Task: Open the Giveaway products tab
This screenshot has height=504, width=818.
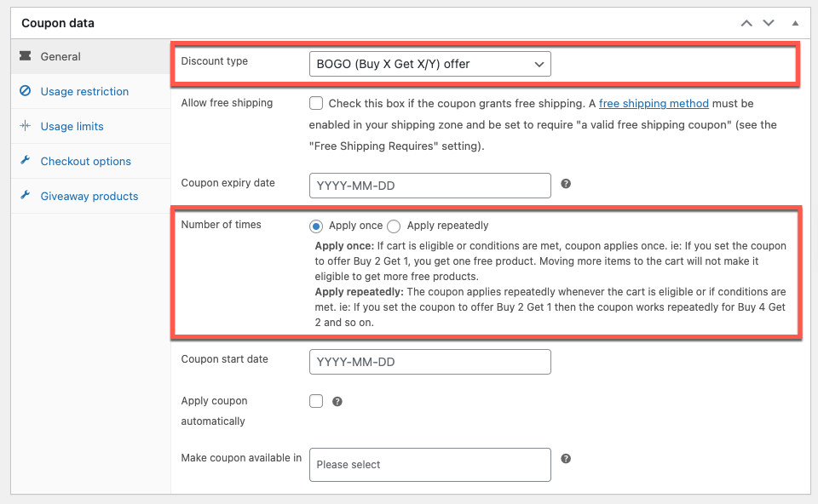Action: (91, 196)
